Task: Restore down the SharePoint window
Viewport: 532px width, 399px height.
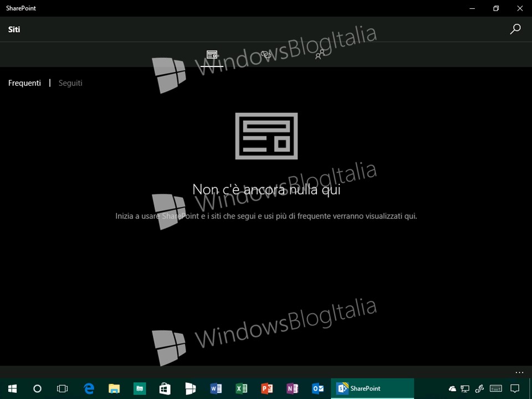Action: 496,8
